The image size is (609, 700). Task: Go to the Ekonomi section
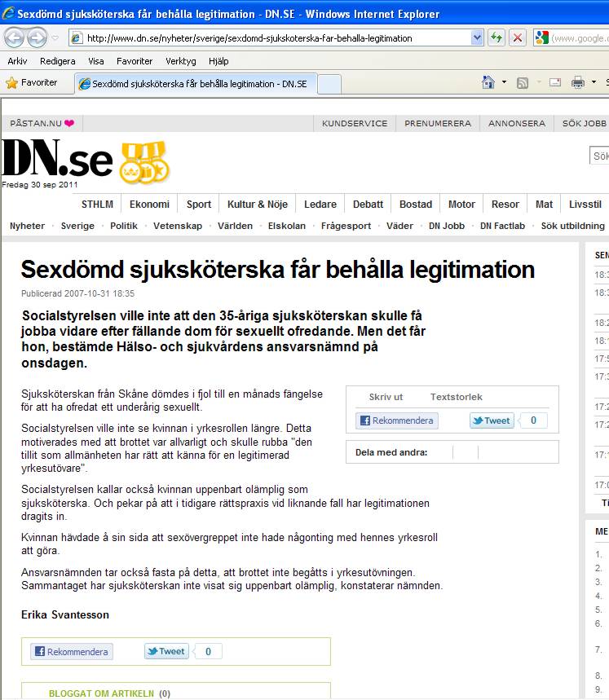pyautogui.click(x=149, y=205)
